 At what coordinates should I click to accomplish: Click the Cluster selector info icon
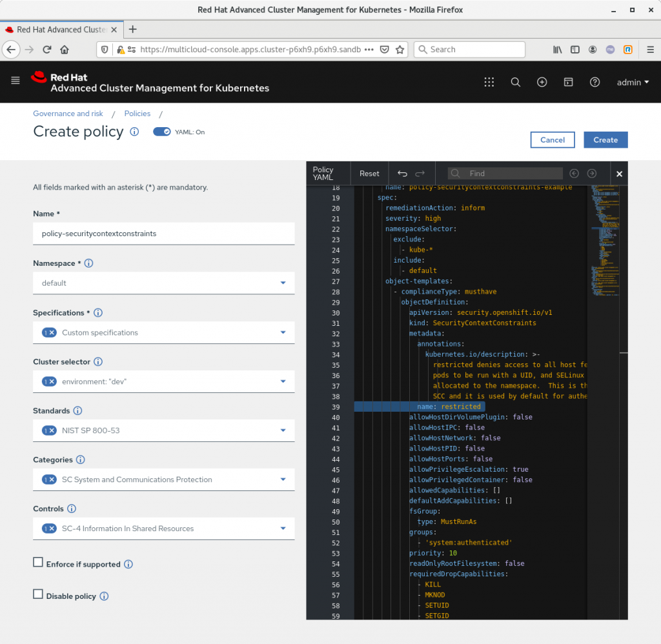(x=98, y=361)
